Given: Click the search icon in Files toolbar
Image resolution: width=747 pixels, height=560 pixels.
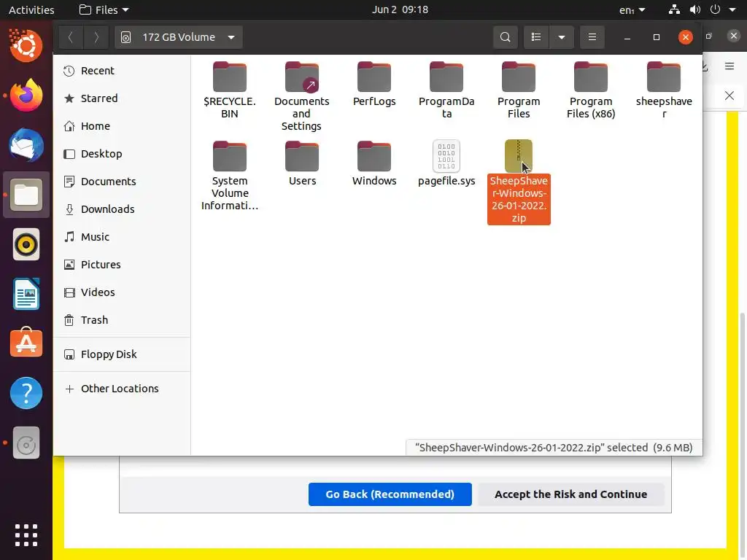Looking at the screenshot, I should click(505, 37).
